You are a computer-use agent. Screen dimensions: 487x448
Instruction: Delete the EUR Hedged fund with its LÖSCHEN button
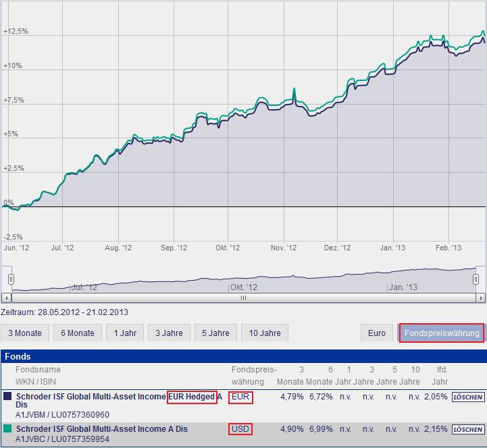(x=468, y=397)
